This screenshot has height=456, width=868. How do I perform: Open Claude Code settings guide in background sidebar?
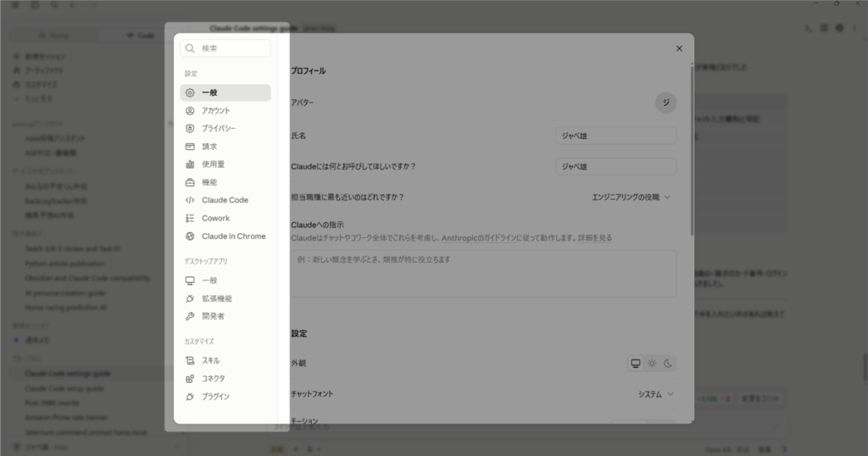click(68, 374)
